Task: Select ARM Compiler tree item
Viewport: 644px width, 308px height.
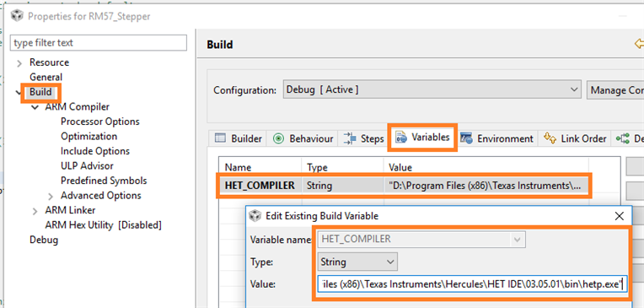Action: pyautogui.click(x=78, y=107)
